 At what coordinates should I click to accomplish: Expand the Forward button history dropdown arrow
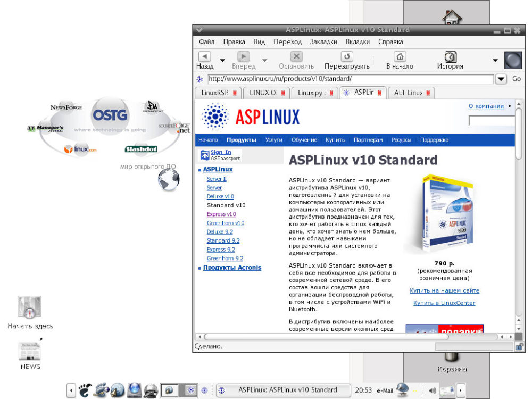pyautogui.click(x=264, y=61)
